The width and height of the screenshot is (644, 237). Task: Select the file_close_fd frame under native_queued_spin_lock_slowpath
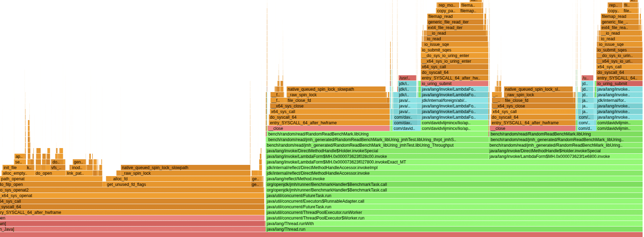[338, 100]
